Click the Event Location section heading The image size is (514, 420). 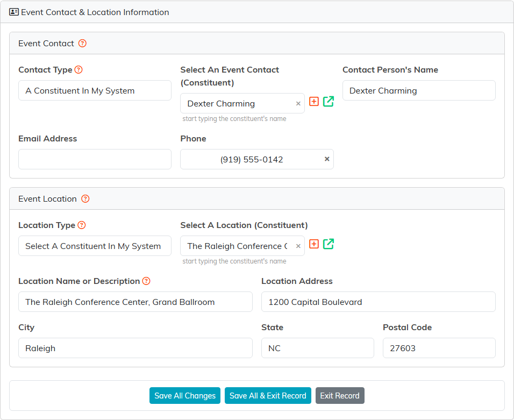[47, 198]
